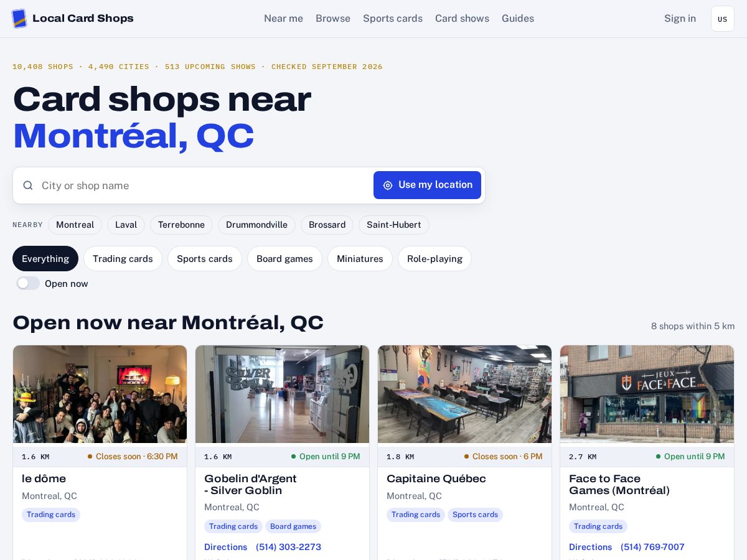This screenshot has width=747, height=560.
Task: Open the Browse menu item
Action: click(333, 19)
